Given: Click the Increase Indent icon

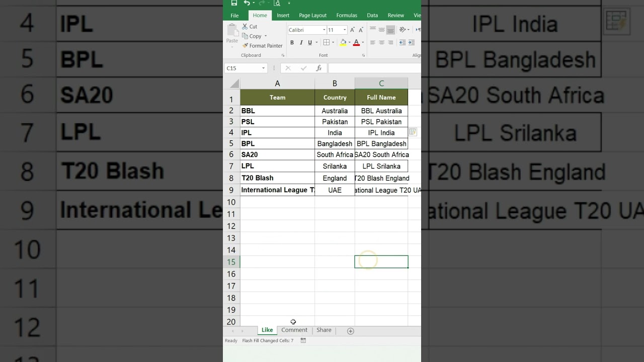Looking at the screenshot, I should 412,43.
